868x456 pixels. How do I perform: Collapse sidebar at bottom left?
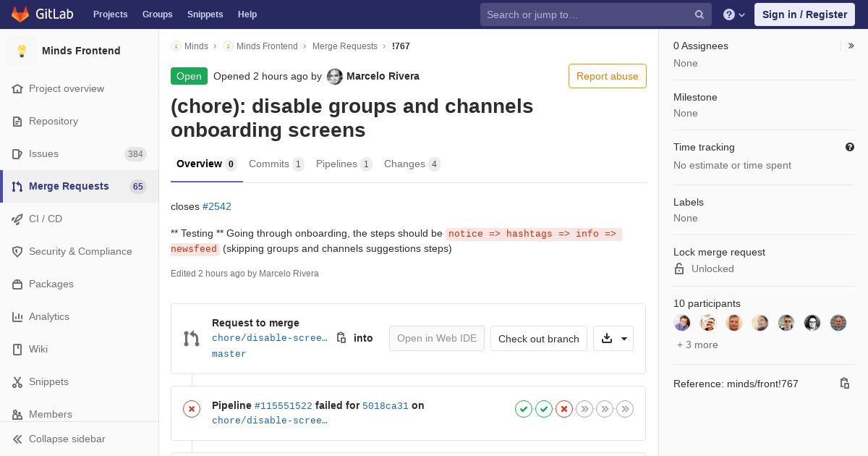pos(67,439)
